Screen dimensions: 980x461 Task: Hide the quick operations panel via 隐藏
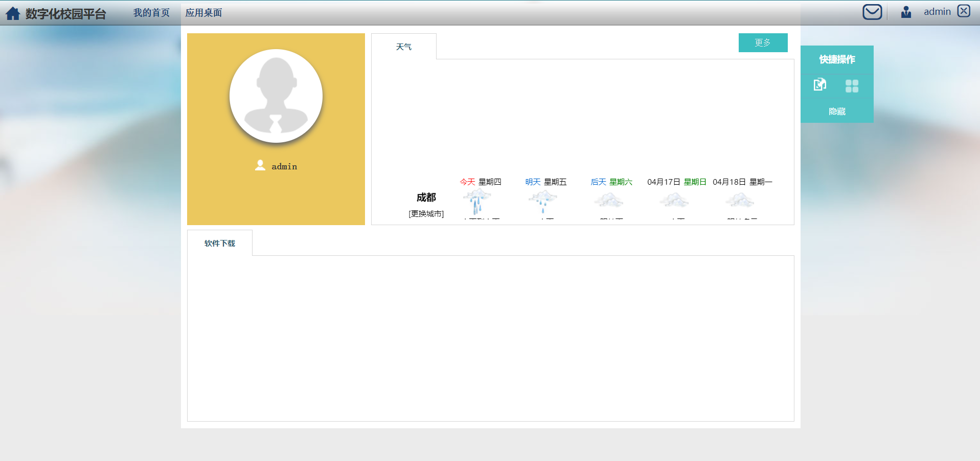(837, 112)
